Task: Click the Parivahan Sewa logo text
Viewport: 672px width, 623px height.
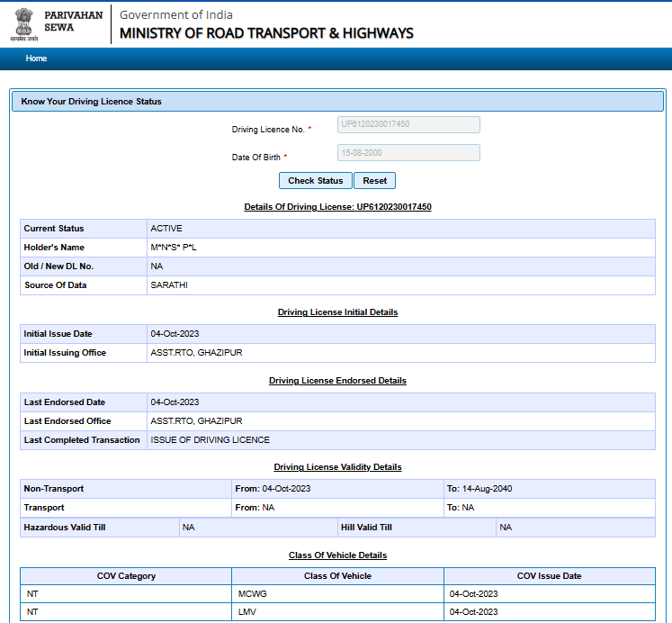Action: pos(72,21)
